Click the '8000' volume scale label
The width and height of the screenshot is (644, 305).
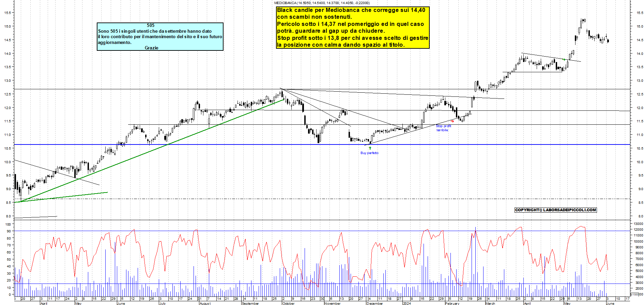click(639, 253)
